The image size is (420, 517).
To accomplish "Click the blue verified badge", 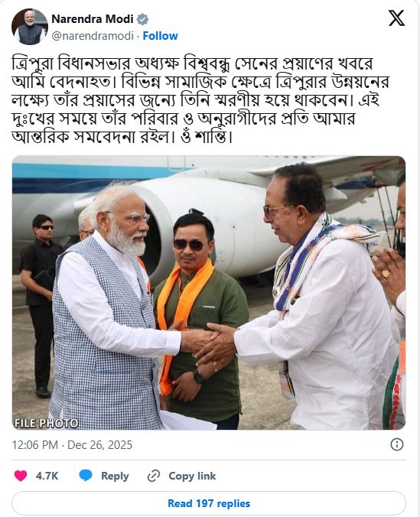I will (x=142, y=19).
